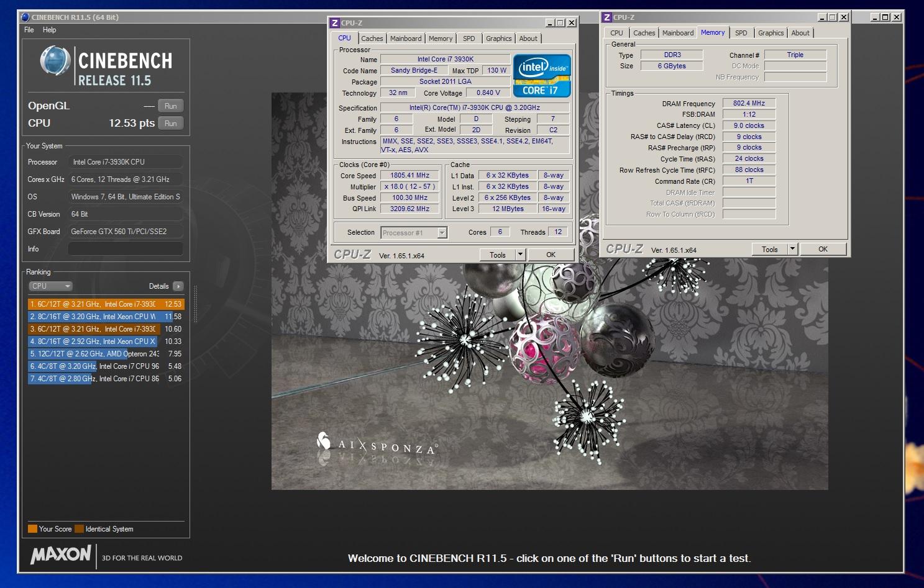
Task: Run the CPU benchmark test
Action: click(171, 124)
